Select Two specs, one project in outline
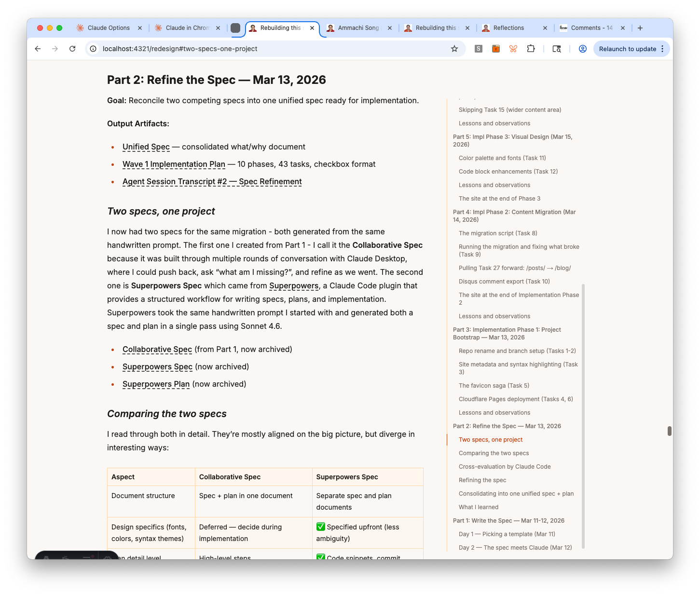 [490, 439]
